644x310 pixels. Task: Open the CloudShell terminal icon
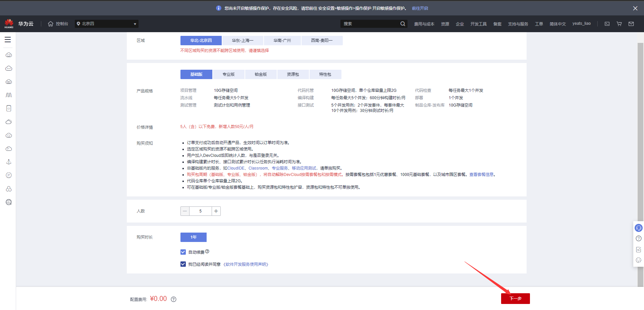point(607,24)
